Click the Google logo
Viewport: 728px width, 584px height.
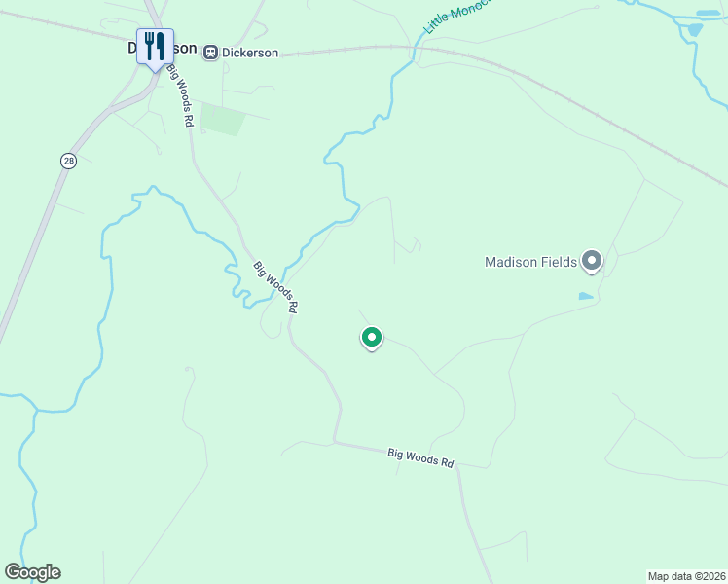coord(32,572)
